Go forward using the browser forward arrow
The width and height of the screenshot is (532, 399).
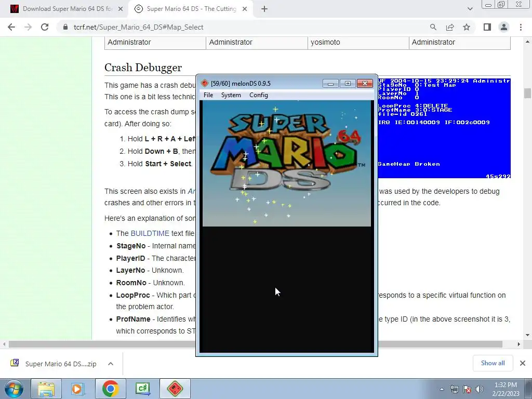pyautogui.click(x=28, y=27)
